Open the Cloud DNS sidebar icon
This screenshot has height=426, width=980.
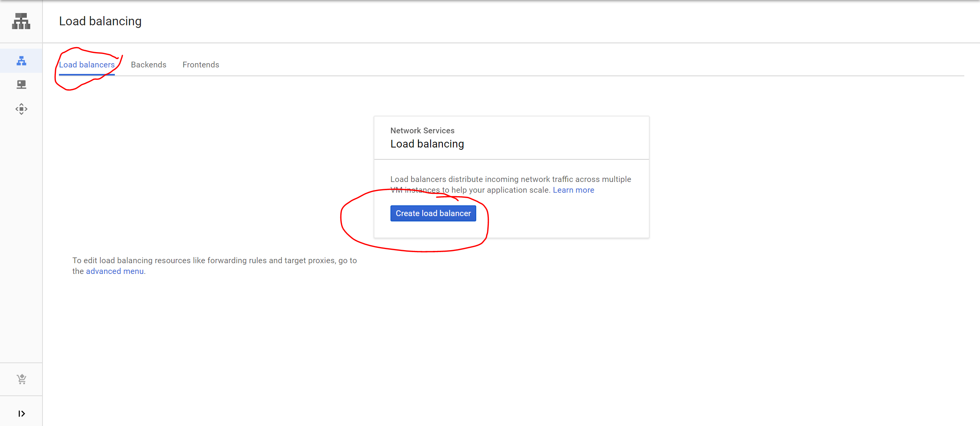click(21, 85)
